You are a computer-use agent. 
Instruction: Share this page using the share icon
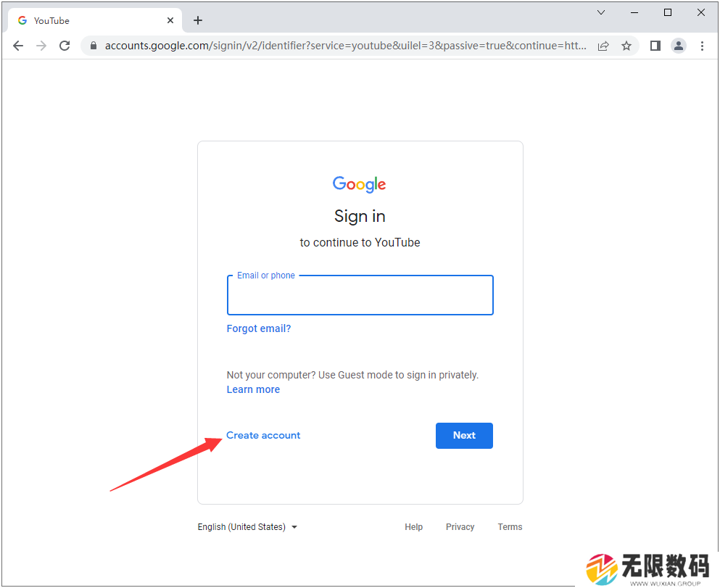[x=603, y=46]
